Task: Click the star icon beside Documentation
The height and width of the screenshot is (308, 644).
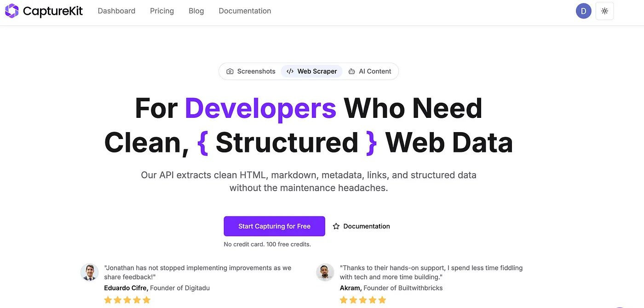Action: (x=336, y=227)
